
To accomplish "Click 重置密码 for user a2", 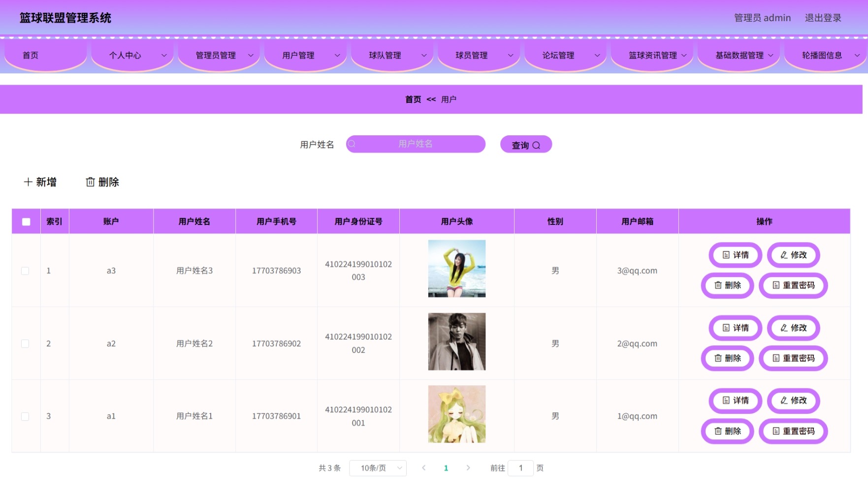I will [x=793, y=358].
